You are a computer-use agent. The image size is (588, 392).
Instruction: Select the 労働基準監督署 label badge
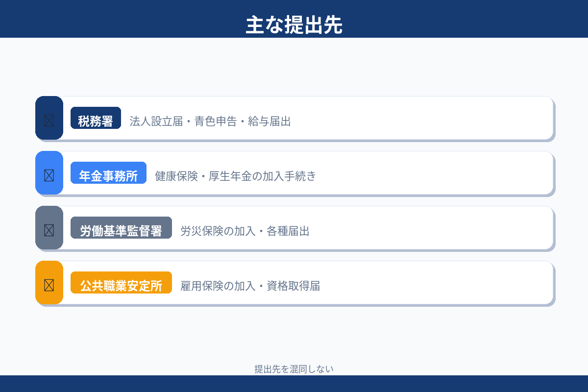click(x=121, y=228)
